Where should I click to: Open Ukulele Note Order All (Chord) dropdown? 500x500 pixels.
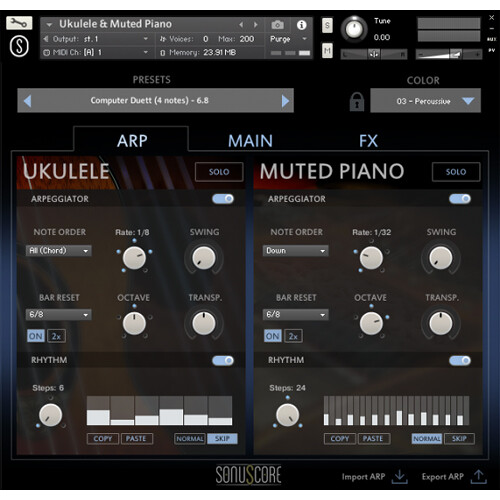click(x=59, y=251)
